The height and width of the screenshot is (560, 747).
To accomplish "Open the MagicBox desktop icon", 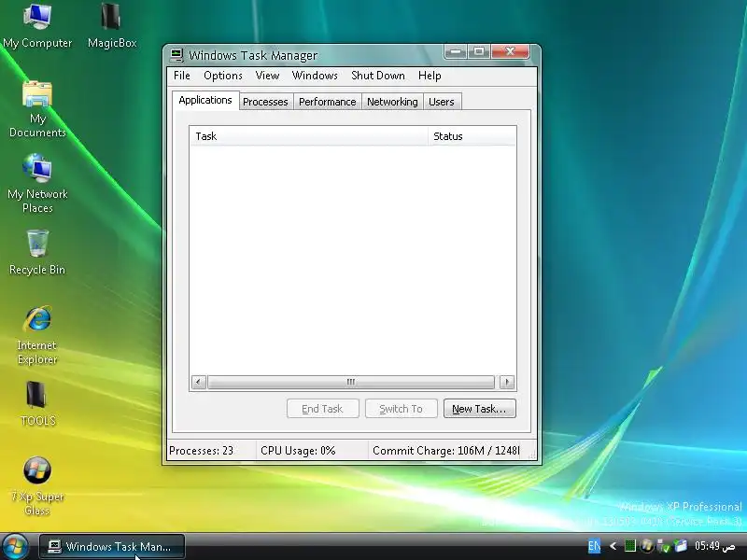I will pyautogui.click(x=112, y=26).
